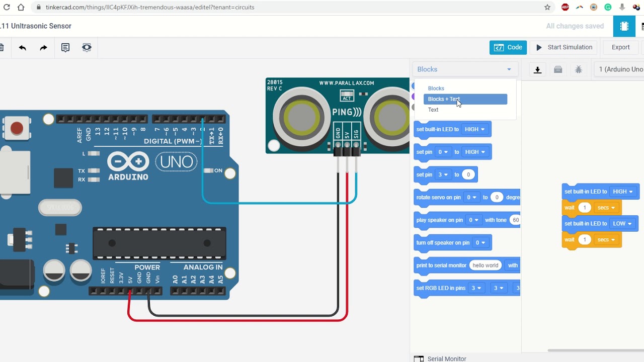Click the Ultrasonic Sensor project title
Viewport: 644px width, 362px height.
36,26
